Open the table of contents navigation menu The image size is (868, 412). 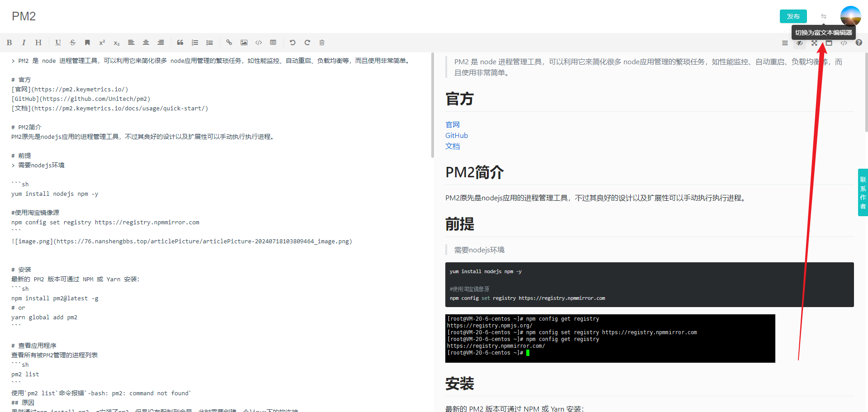[x=785, y=43]
